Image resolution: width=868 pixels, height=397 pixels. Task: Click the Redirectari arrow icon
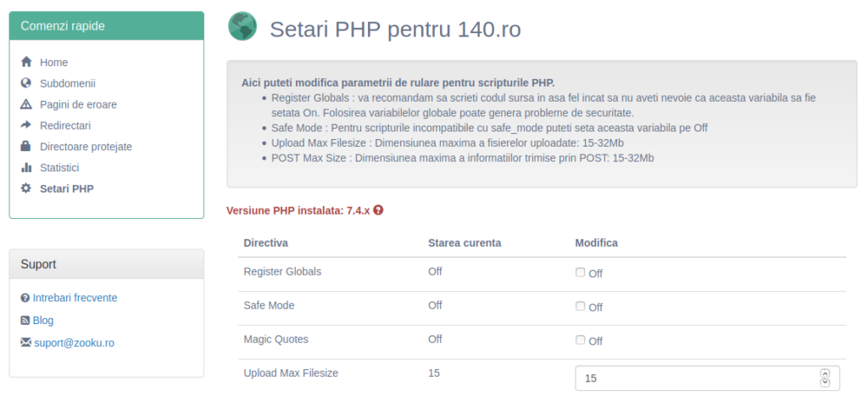pyautogui.click(x=26, y=126)
